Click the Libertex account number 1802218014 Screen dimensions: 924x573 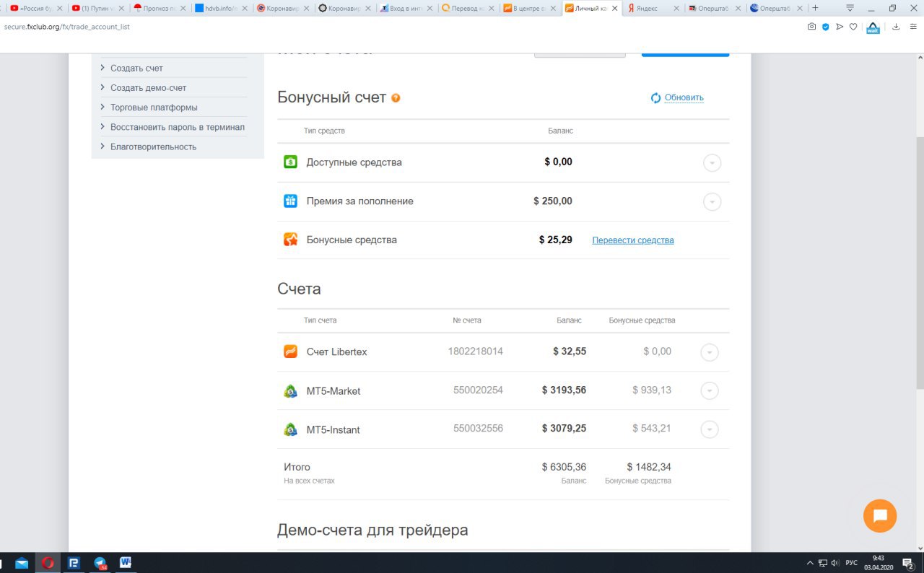point(476,351)
